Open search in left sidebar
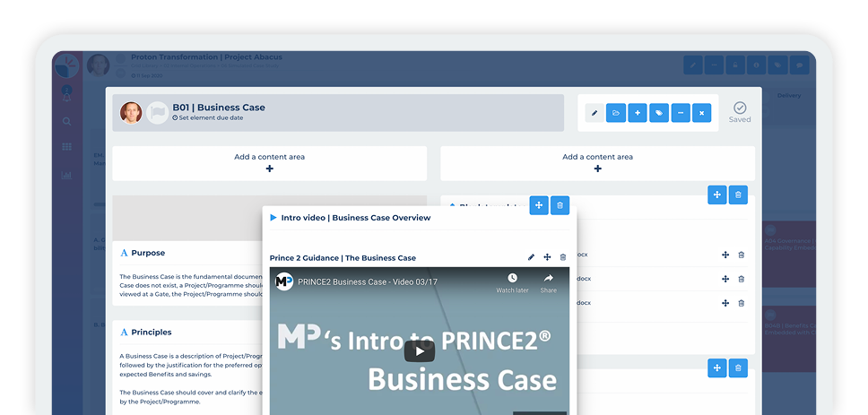 click(x=66, y=121)
